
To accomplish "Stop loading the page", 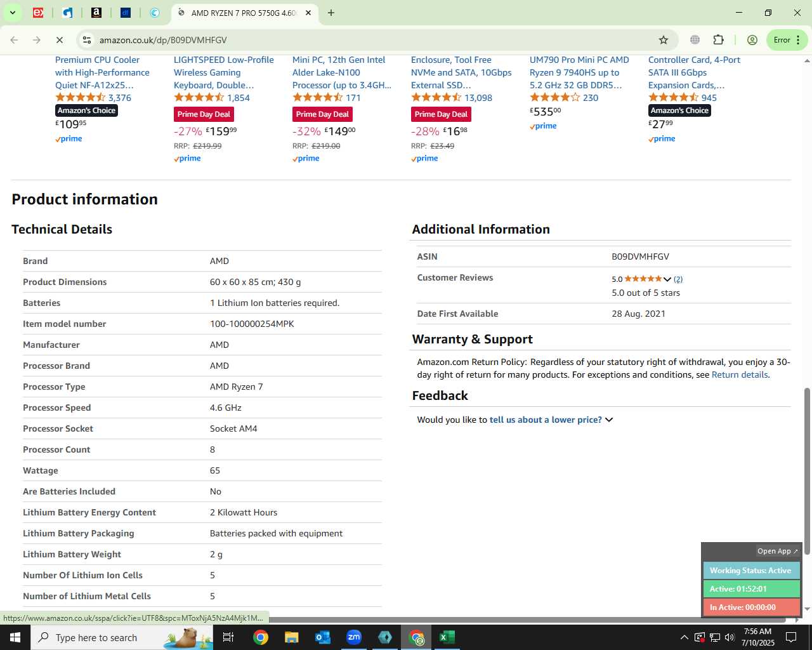I will (x=60, y=40).
